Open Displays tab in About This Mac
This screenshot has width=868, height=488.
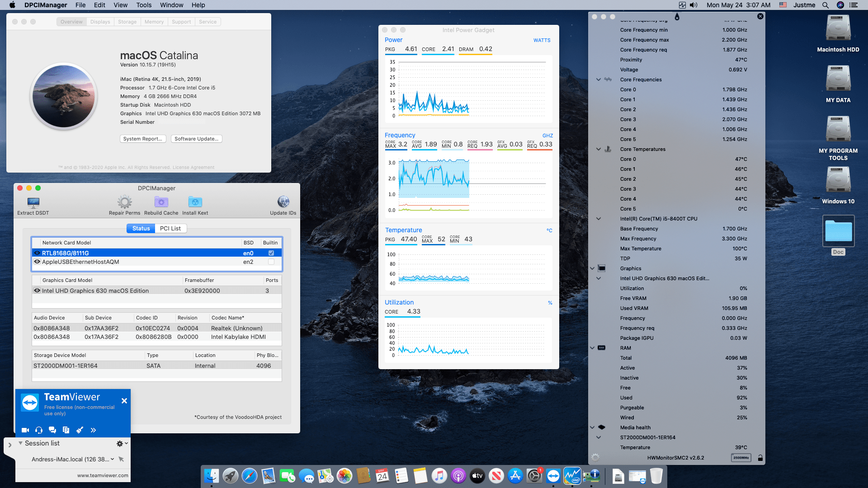click(x=100, y=22)
